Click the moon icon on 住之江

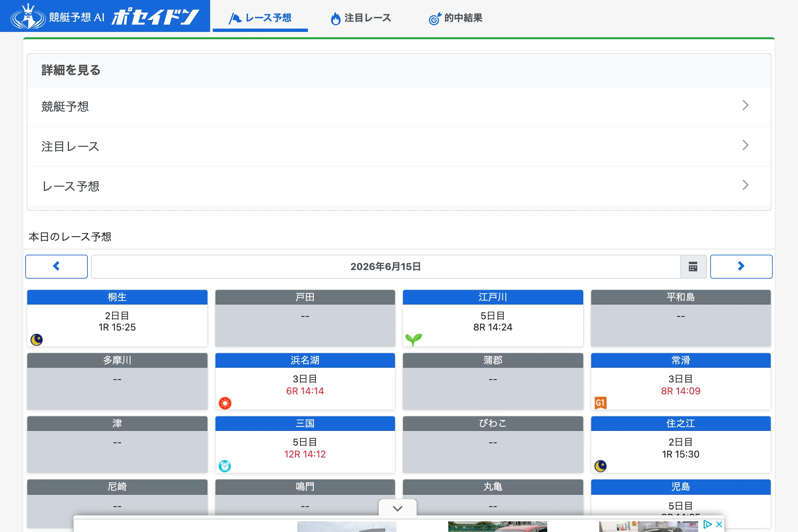(600, 466)
